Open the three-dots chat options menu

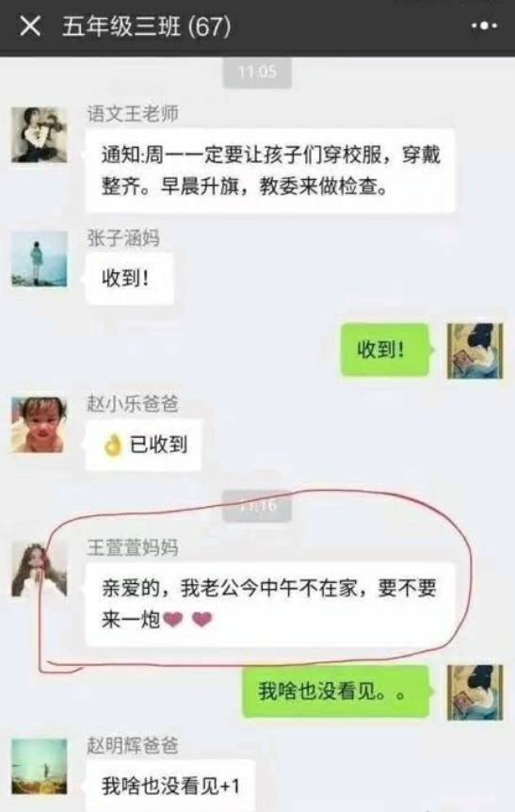[x=485, y=25]
